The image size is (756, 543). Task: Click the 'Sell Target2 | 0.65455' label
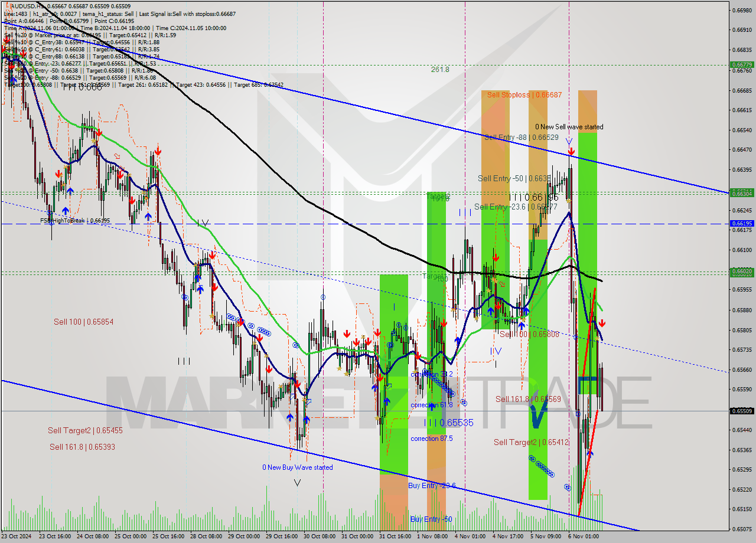click(85, 431)
